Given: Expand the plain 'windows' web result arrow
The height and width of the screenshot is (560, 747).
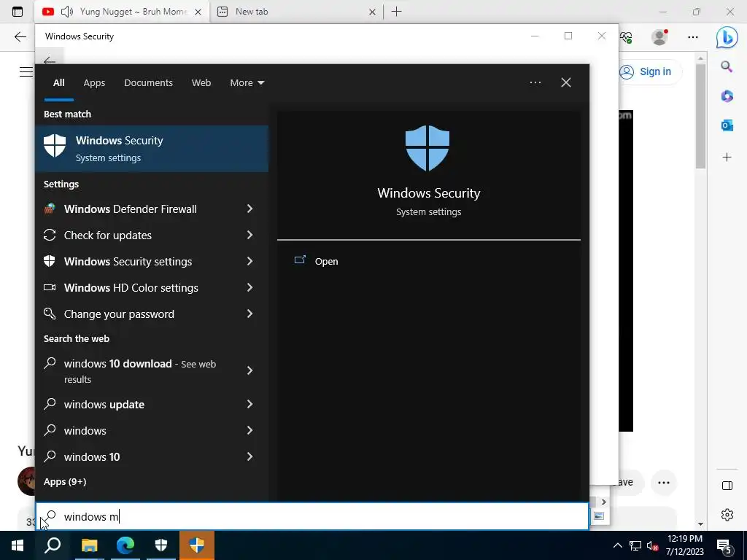Looking at the screenshot, I should point(249,430).
